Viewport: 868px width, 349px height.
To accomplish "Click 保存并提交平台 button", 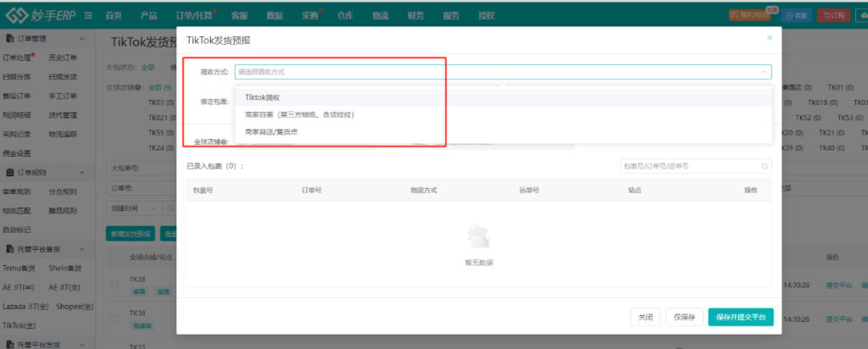I will point(741,317).
